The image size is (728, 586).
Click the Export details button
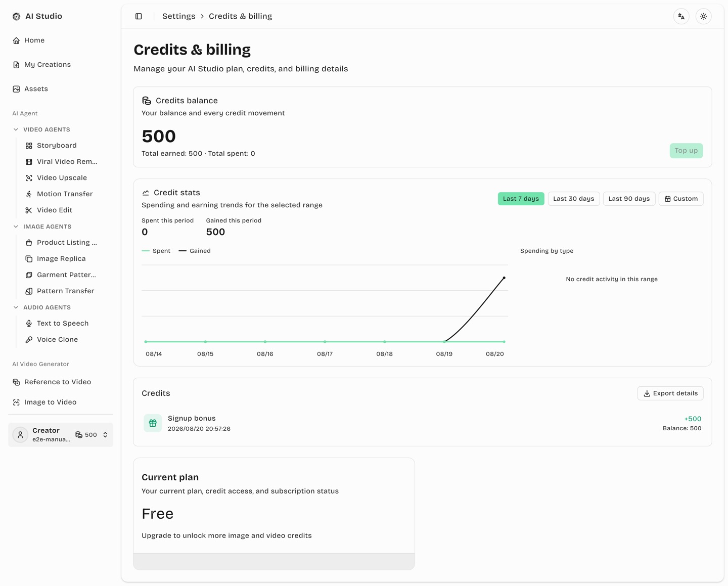coord(670,393)
